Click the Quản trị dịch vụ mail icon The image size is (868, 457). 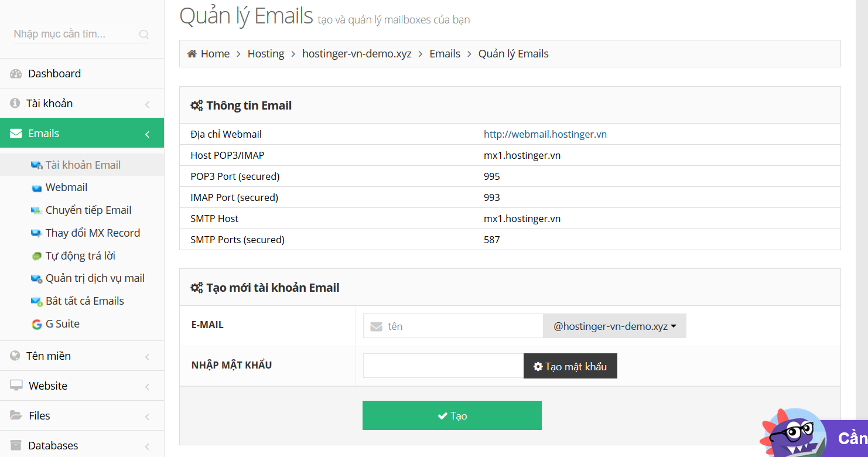point(36,279)
